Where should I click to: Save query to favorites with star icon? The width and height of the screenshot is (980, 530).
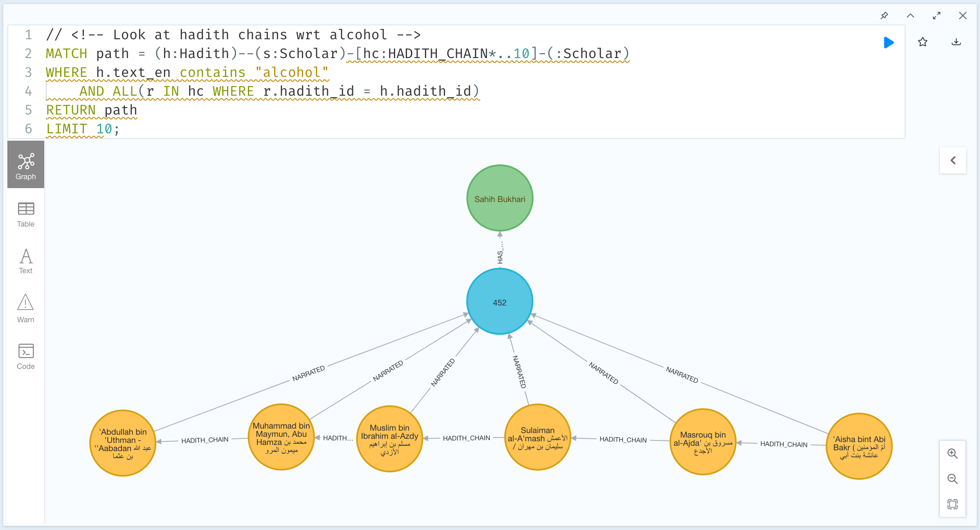click(922, 42)
